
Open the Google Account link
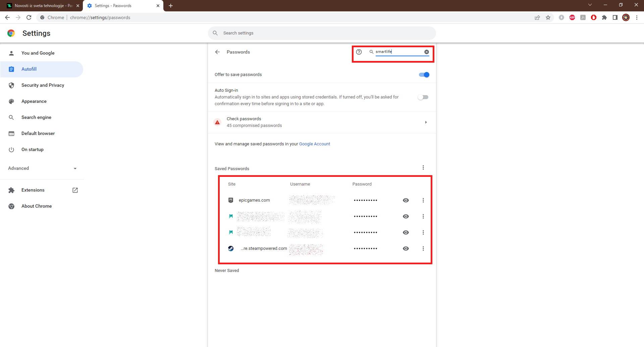click(x=314, y=144)
